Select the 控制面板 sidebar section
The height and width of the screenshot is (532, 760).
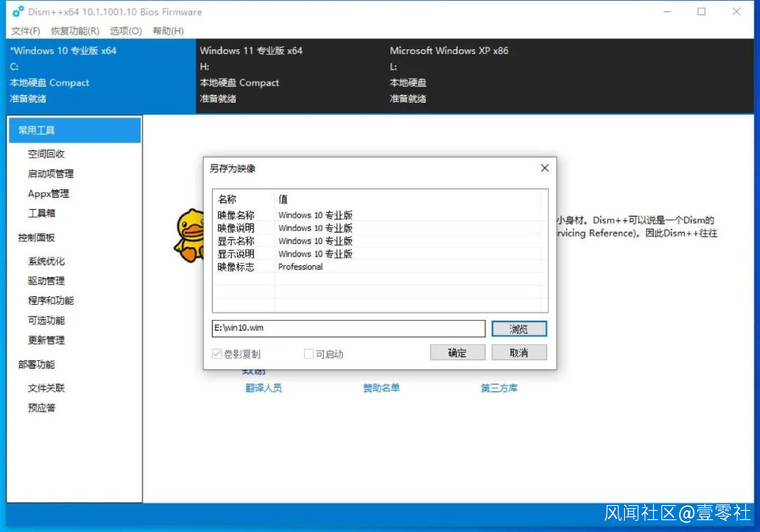click(37, 237)
